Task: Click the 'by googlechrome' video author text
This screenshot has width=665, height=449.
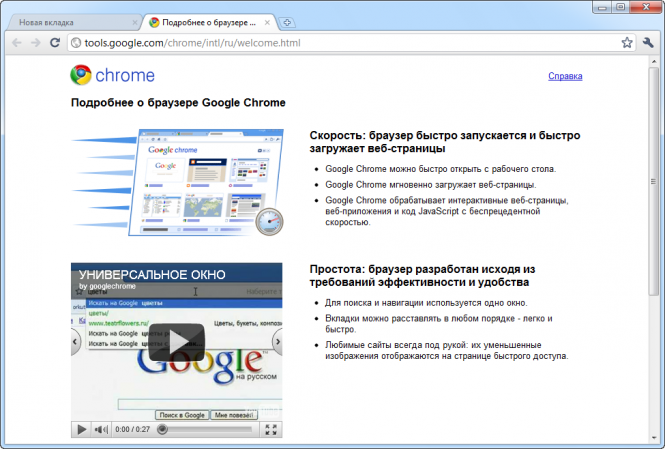Action: click(x=107, y=286)
